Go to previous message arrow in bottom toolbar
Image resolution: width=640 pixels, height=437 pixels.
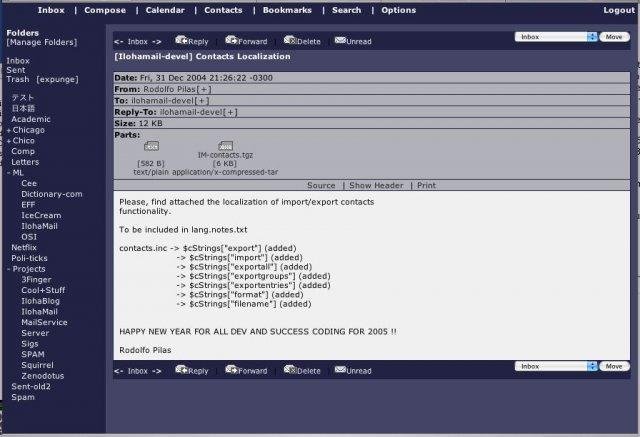(119, 371)
